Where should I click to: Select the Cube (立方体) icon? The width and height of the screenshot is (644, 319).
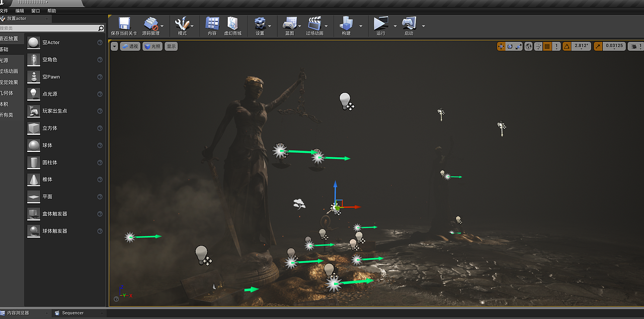coord(34,128)
